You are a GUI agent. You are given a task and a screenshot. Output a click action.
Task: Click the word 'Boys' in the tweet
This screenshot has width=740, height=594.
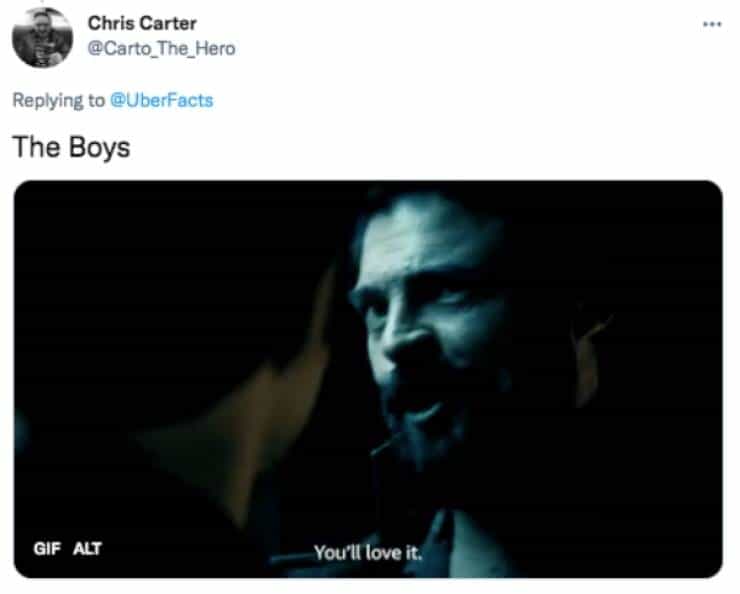pyautogui.click(x=100, y=147)
